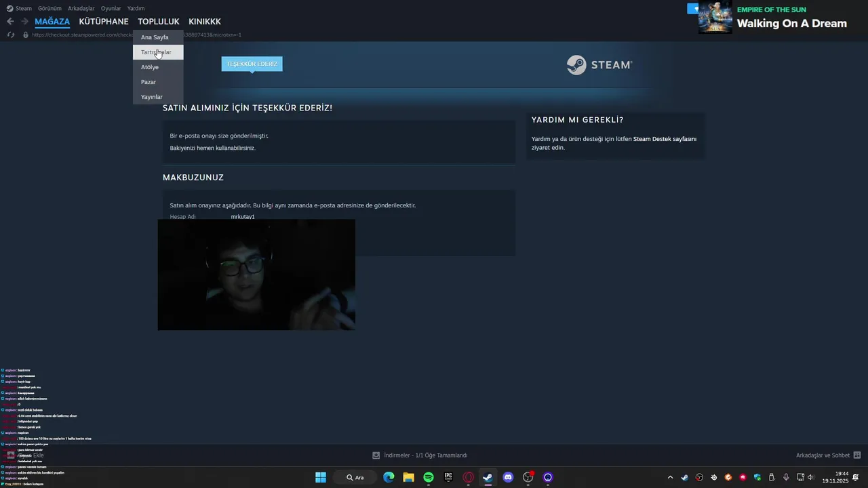The width and height of the screenshot is (868, 488).
Task: Open the Görünüm menu
Action: point(50,8)
